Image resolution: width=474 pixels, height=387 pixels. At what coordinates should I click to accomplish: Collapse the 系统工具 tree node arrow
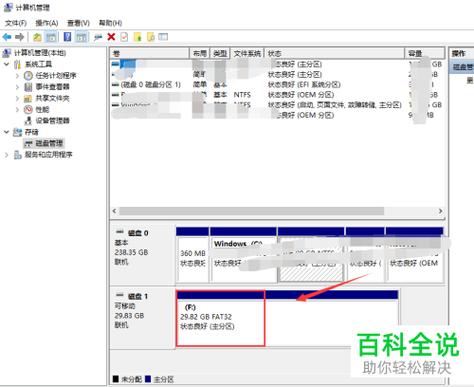[7, 64]
